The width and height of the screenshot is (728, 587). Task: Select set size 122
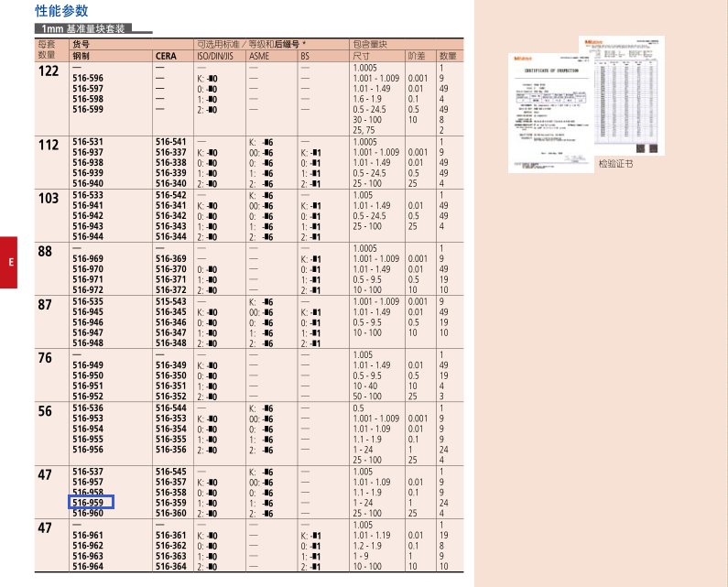(49, 71)
